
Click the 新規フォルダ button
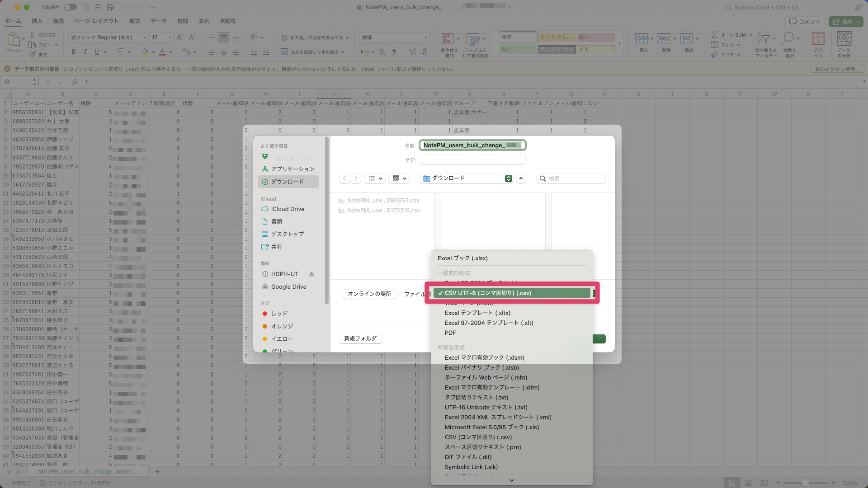coord(360,339)
